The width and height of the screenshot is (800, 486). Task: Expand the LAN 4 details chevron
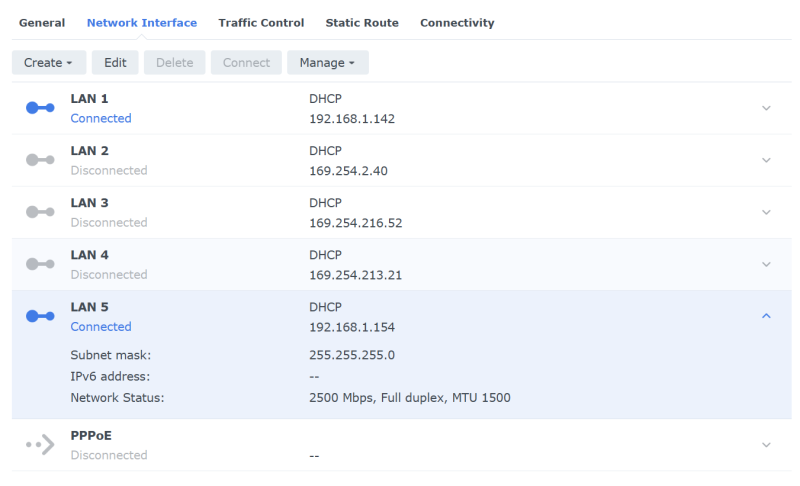766,264
